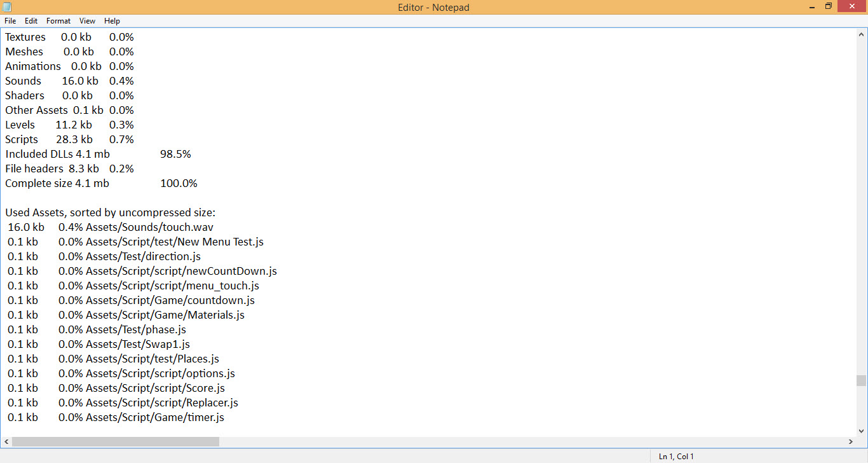Click the "Assets/Test/phase.js" line
The image size is (868, 463).
pyautogui.click(x=97, y=329)
